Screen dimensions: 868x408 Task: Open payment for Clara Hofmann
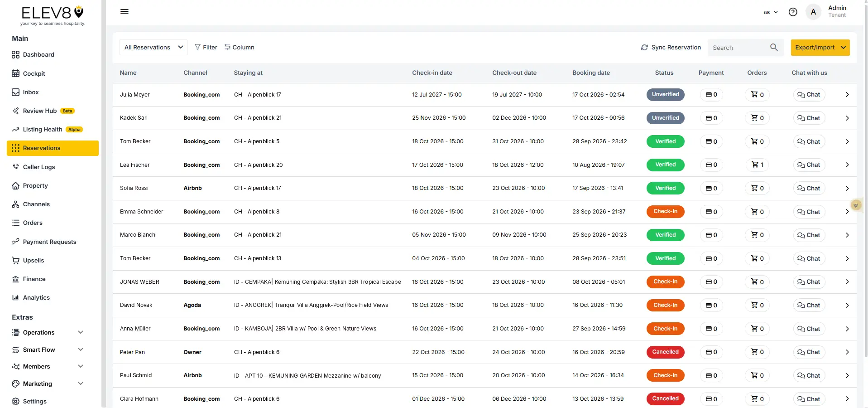[x=711, y=399]
